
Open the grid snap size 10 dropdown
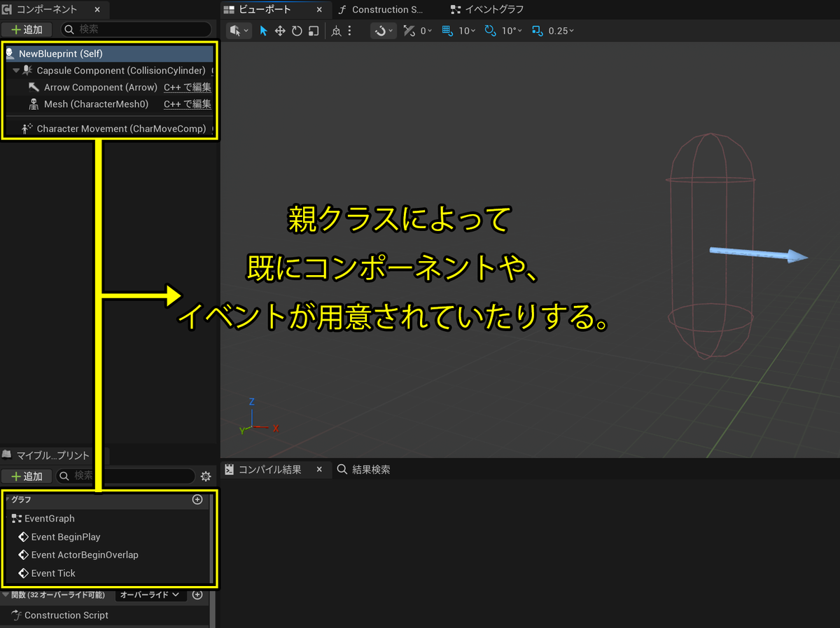point(467,31)
